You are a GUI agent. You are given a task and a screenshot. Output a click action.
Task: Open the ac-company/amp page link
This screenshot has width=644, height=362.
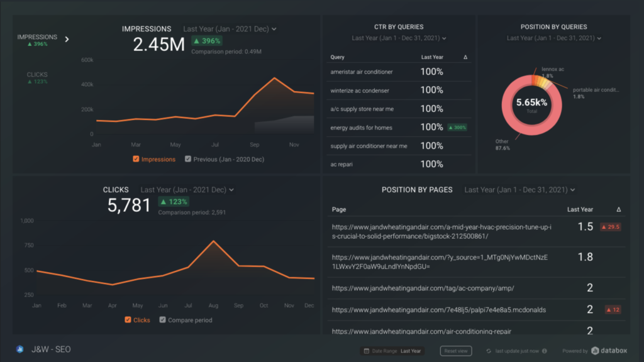423,288
